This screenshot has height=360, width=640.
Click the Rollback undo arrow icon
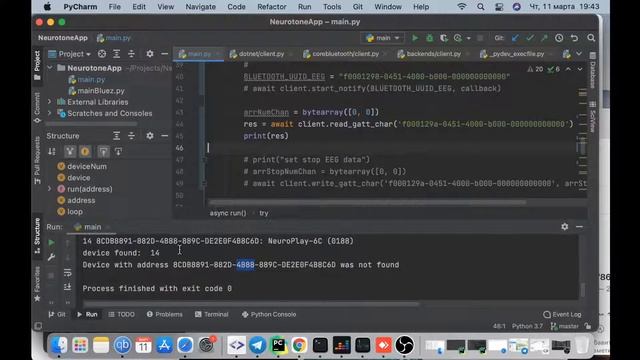tap(574, 38)
